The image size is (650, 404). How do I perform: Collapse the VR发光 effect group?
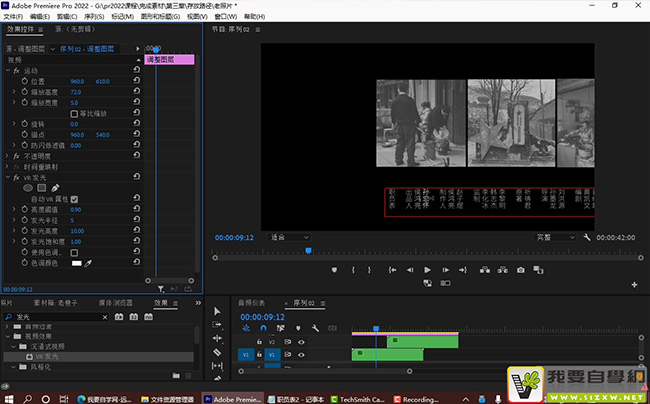(8, 177)
